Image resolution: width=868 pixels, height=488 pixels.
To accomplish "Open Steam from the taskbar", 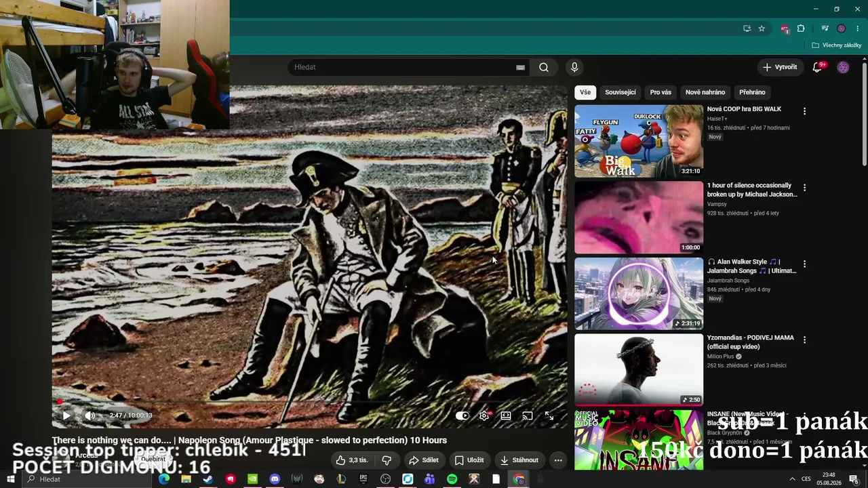I will (208, 479).
